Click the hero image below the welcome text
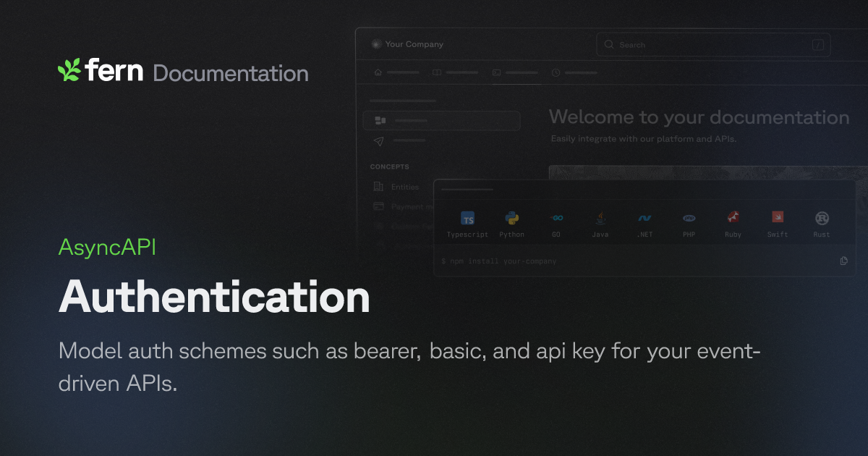The width and height of the screenshot is (868, 456). pos(707,173)
